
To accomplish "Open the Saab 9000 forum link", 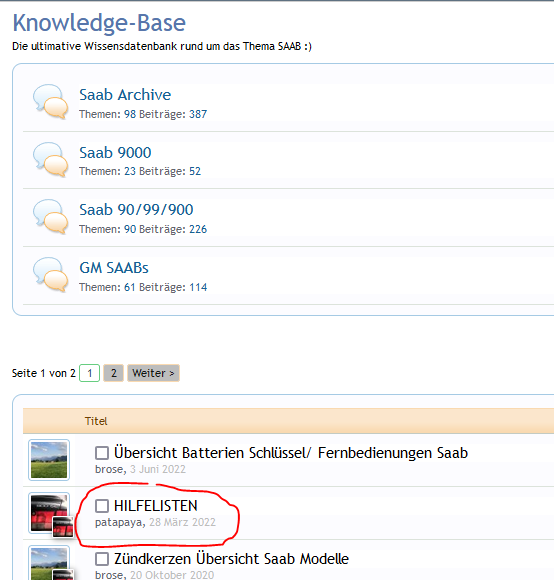I will pyautogui.click(x=115, y=152).
